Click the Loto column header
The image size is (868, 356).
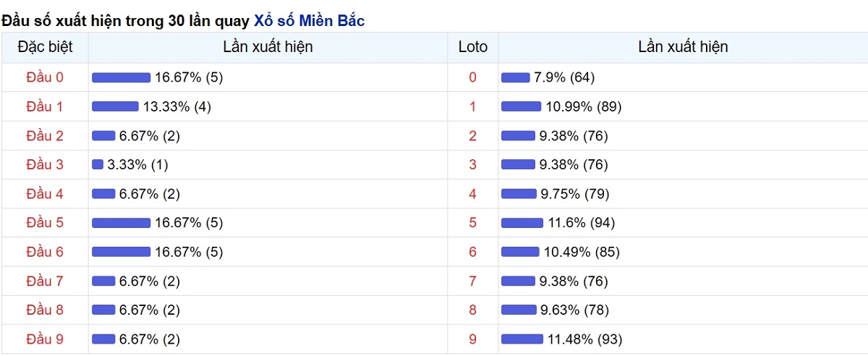click(x=473, y=47)
